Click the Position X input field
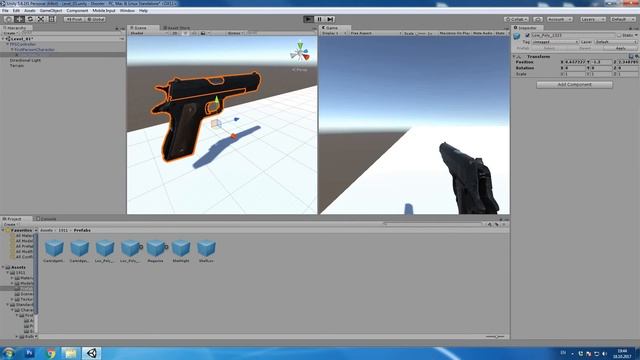Screen dimensions: 640x360 575,62
